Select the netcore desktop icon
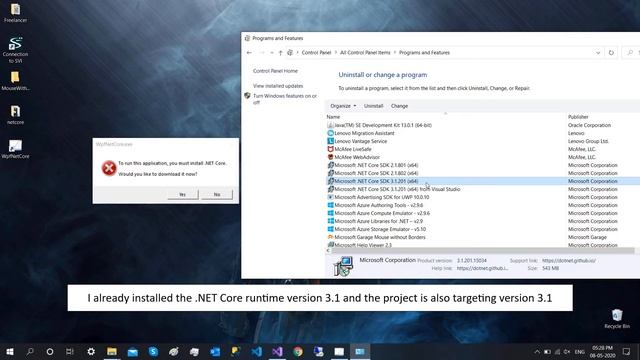 pyautogui.click(x=15, y=115)
